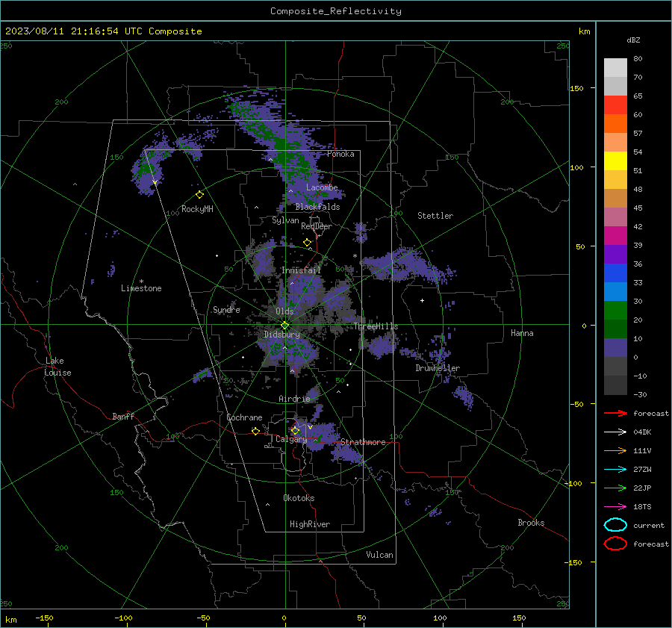
Task: Click the magenta 18TS arrow in legend
Action: [615, 507]
